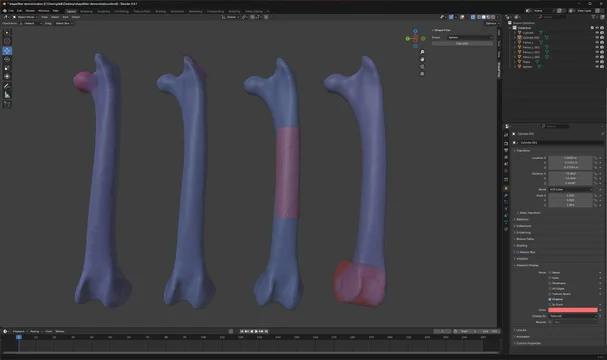Screen dimensions: 607x360
Task: Switch to the Modeling workspace tab
Action: [86, 12]
